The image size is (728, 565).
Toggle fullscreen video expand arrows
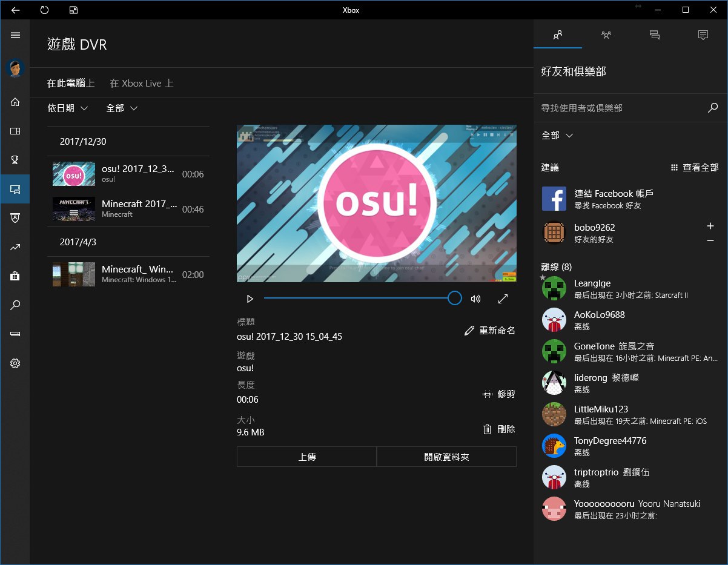point(503,299)
